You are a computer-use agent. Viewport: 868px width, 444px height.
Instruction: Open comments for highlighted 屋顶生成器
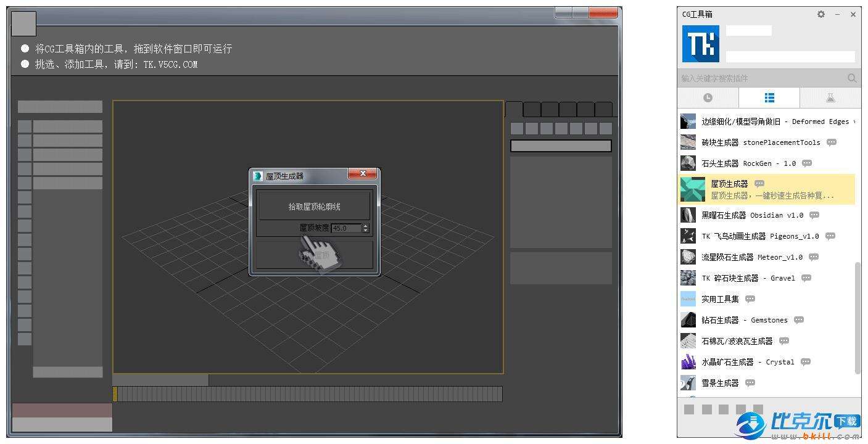click(759, 184)
